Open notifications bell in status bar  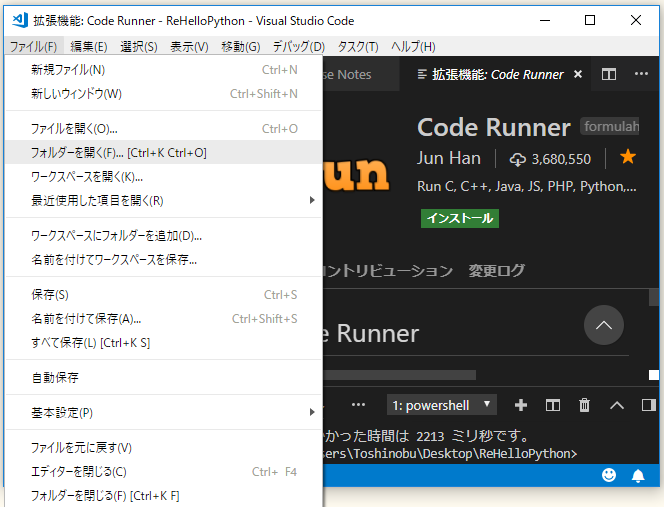click(638, 476)
